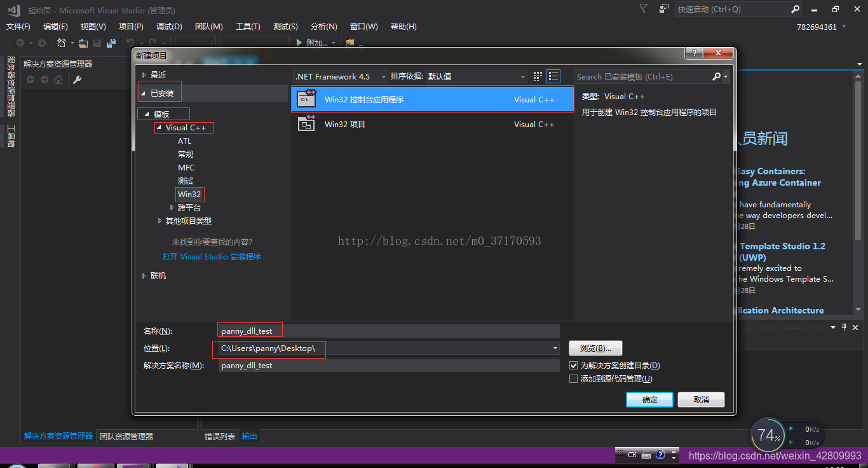This screenshot has height=468, width=868.
Task: Click the green start/attach play icon
Action: (x=299, y=43)
